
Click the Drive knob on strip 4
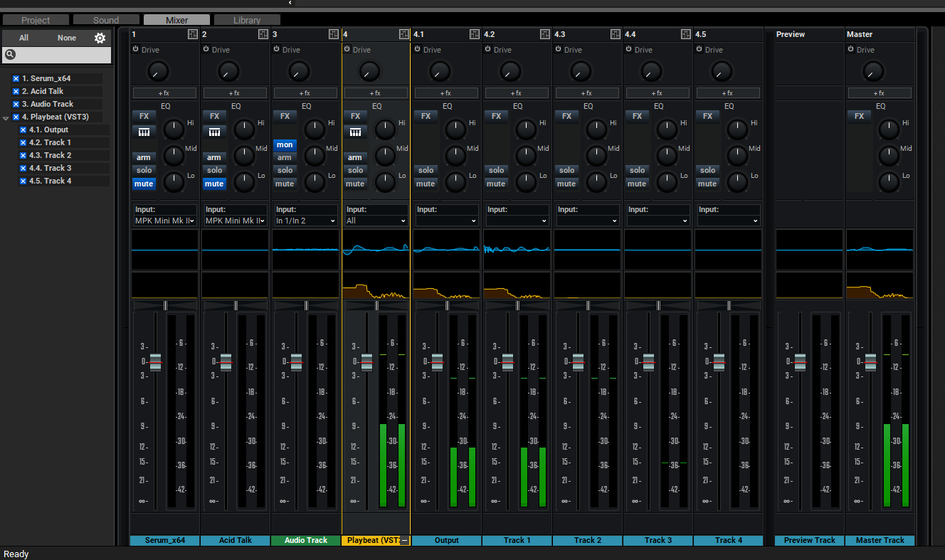click(369, 70)
